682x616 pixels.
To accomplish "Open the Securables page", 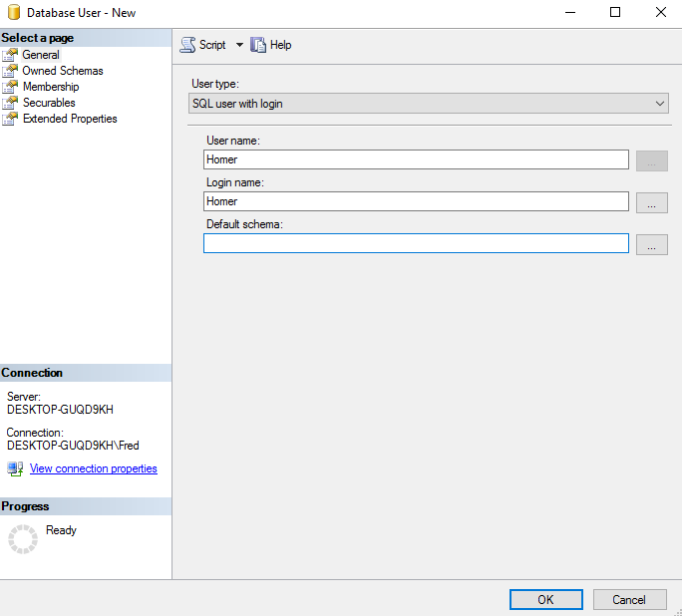I will [x=49, y=103].
